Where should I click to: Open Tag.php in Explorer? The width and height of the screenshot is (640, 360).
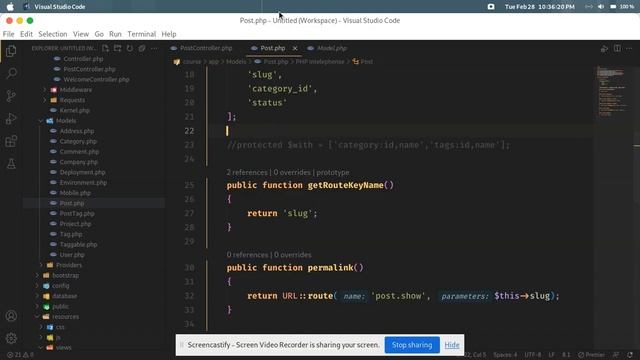71,234
